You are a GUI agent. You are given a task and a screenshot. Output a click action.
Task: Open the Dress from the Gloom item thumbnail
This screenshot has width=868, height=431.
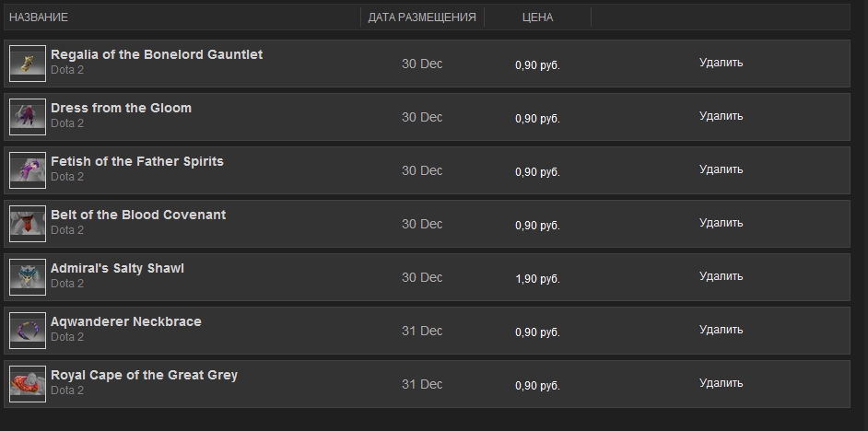(28, 117)
